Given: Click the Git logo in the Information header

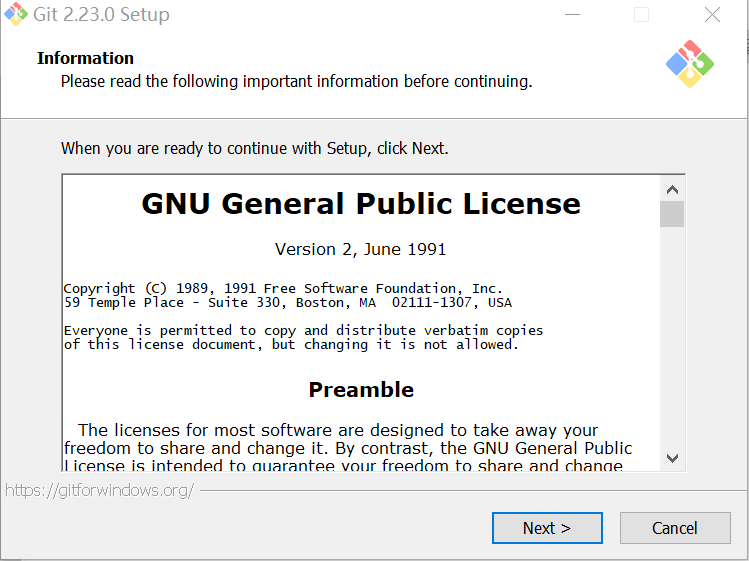Looking at the screenshot, I should click(x=690, y=64).
